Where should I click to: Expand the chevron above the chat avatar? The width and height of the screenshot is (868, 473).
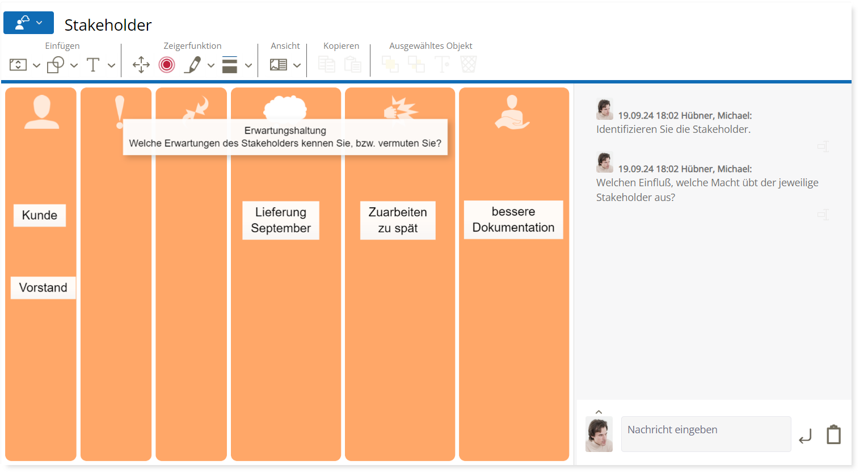click(x=599, y=412)
